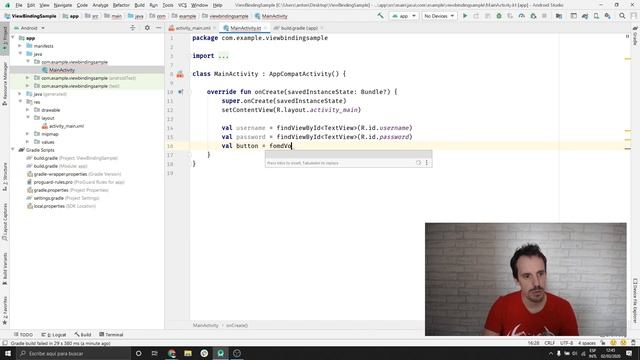Screen dimensions: 640x360
Task: Click the completion popup three-dots options icon
Action: click(427, 163)
